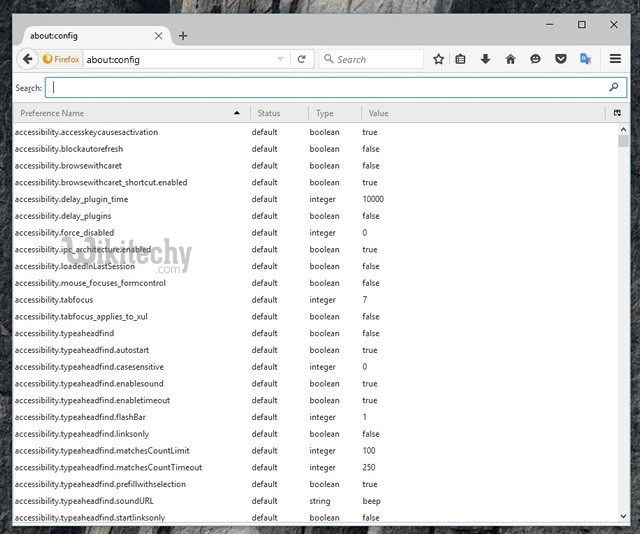
Task: Go to the home page icon
Action: point(510,59)
